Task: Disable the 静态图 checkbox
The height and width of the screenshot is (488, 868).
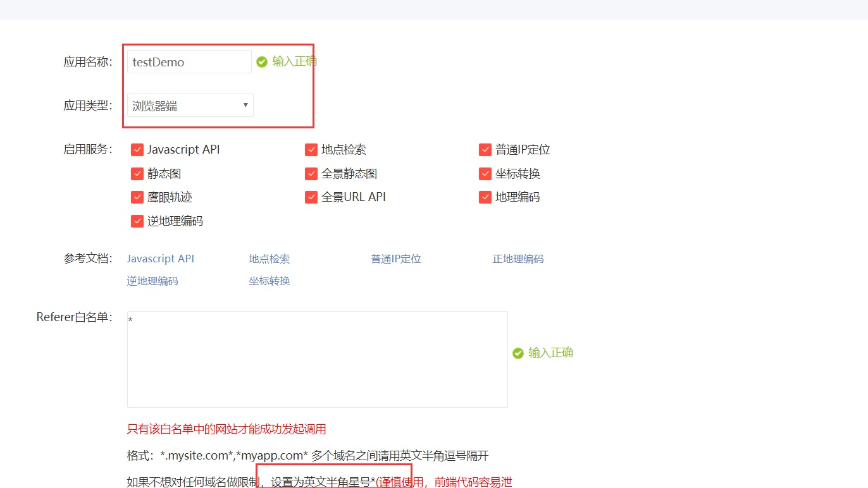Action: tap(137, 174)
